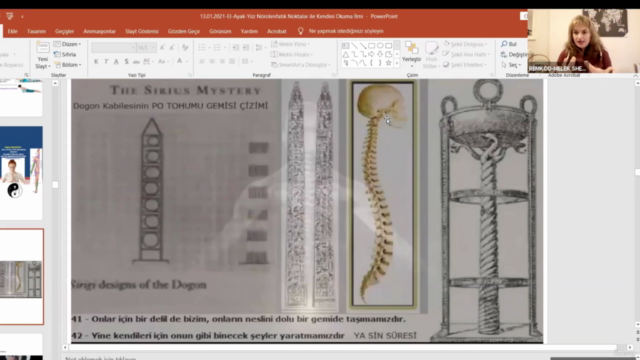This screenshot has height=360, width=640.
Task: Open the Gözden Geçir ribbon tab
Action: coord(184,31)
